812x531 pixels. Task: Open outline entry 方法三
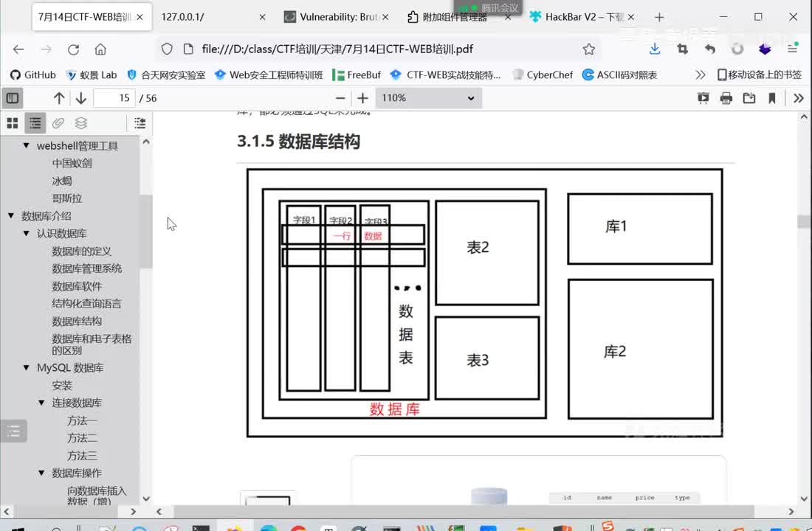point(82,456)
